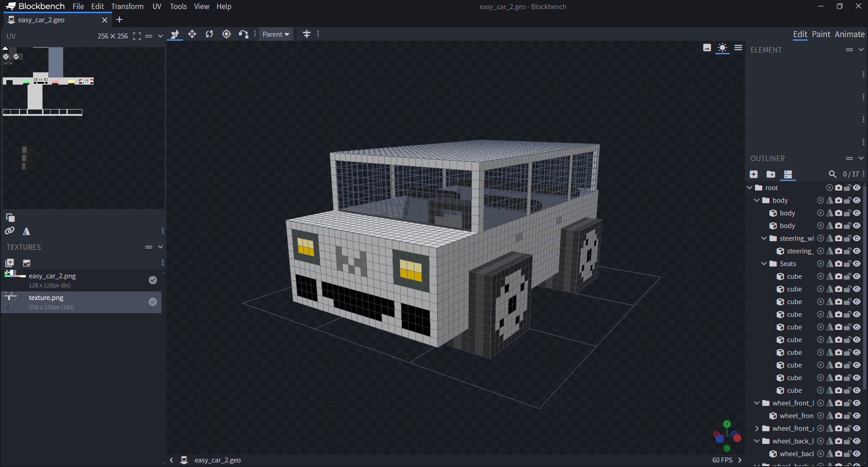Click the arrow next to 60 FPS
This screenshot has height=467, width=868.
pos(740,460)
